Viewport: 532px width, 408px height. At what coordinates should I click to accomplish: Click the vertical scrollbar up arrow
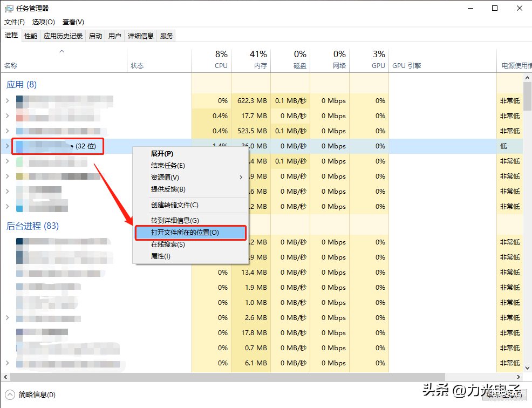(527, 78)
